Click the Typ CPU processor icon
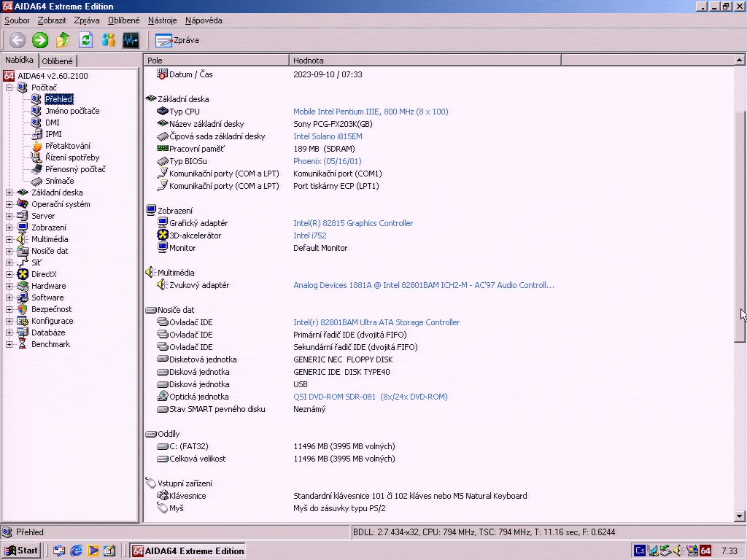This screenshot has width=747, height=560. [x=163, y=112]
